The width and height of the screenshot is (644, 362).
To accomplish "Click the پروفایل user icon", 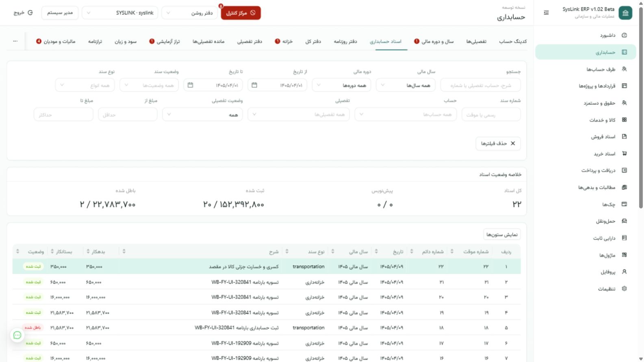I will point(624,272).
